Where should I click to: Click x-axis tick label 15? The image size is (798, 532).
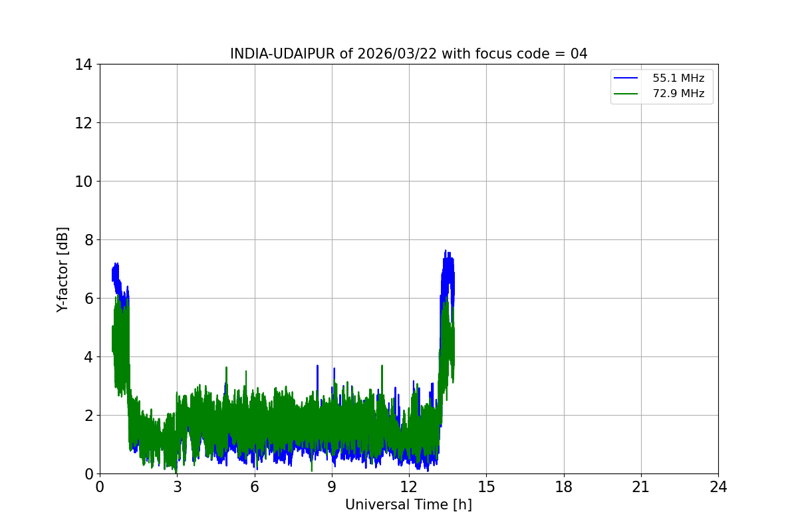click(486, 487)
